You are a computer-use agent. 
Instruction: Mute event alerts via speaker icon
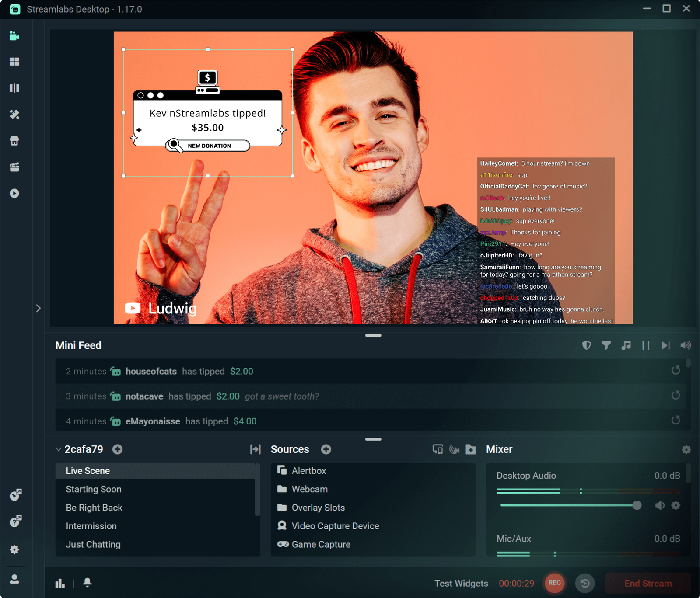pos(686,345)
